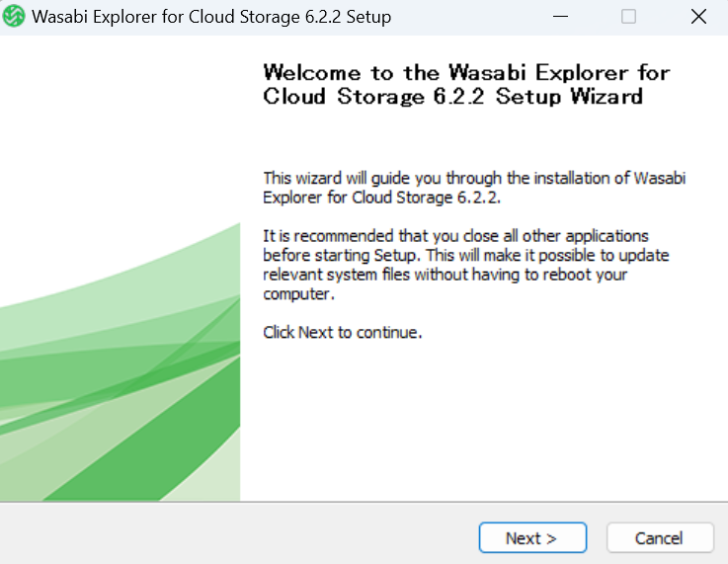
Task: Close the Wasabi Explorer Setup window
Action: tap(698, 17)
